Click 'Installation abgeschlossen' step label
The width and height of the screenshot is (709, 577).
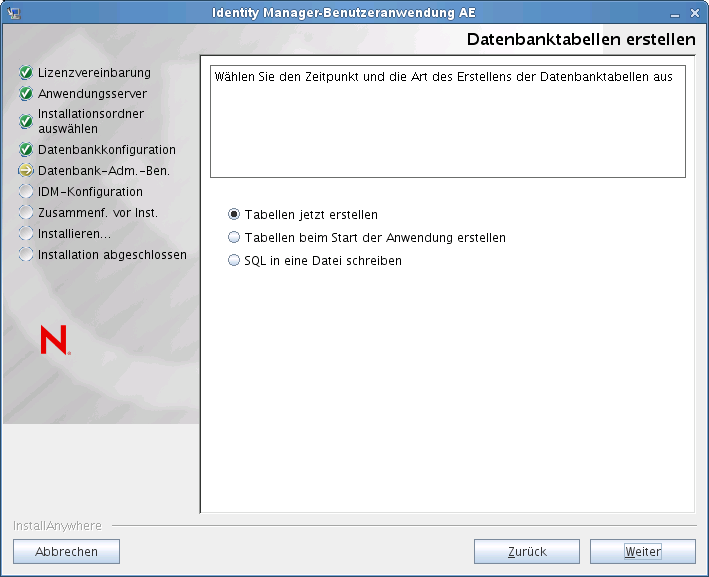(x=112, y=255)
